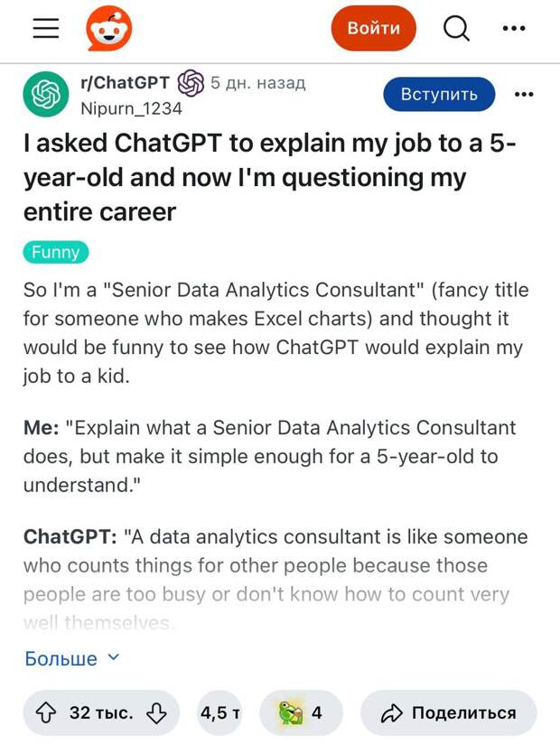Open the hamburger navigation menu

[46, 28]
